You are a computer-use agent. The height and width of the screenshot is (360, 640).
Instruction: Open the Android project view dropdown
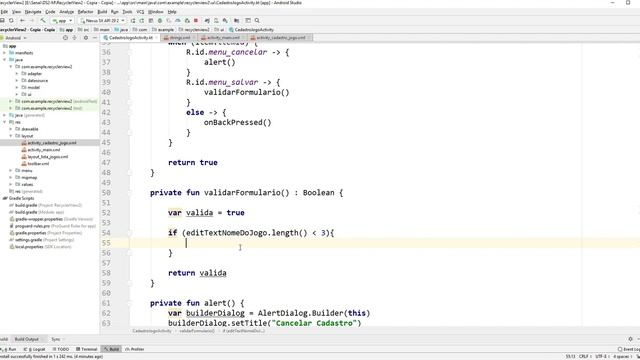[15, 38]
